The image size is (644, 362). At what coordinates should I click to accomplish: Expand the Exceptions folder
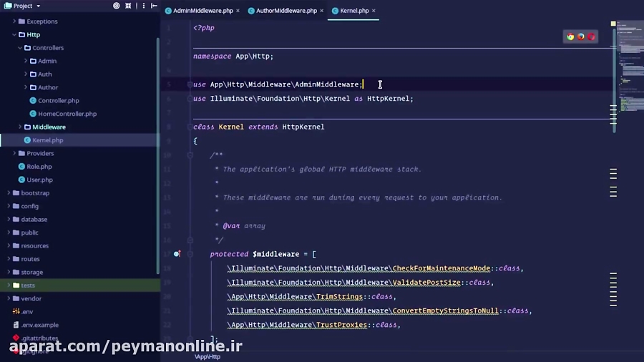click(14, 21)
